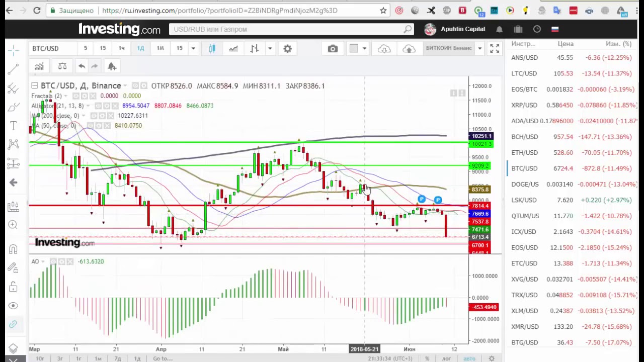Image resolution: width=644 pixels, height=362 pixels.
Task: Redo the chart action
Action: [94, 66]
